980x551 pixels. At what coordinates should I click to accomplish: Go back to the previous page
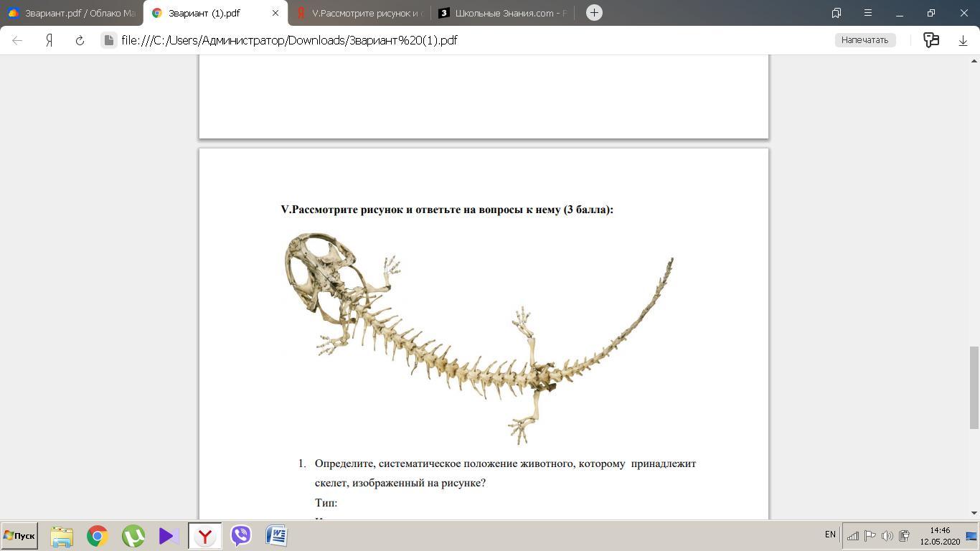point(17,40)
